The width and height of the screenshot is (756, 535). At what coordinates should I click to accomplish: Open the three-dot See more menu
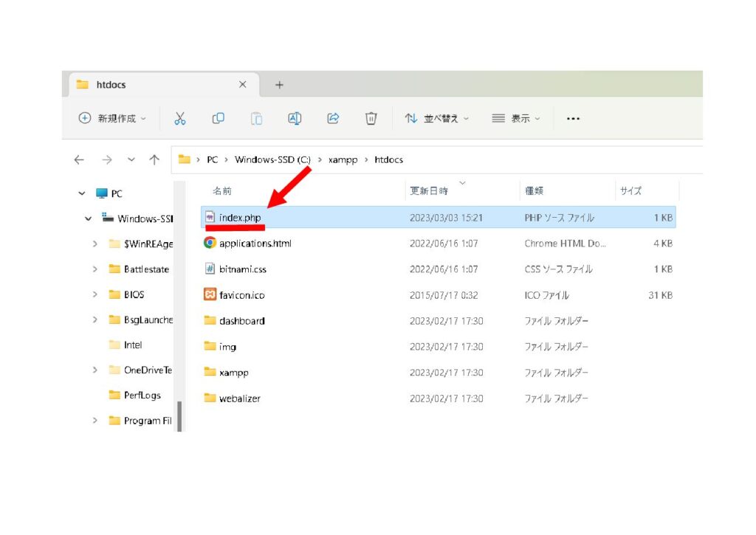click(573, 118)
